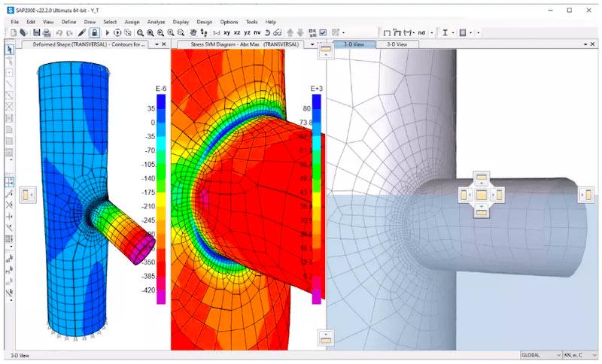Open the KN, m, C units dropdown
Image resolution: width=602 pixels, height=364 pixels.
coord(580,355)
